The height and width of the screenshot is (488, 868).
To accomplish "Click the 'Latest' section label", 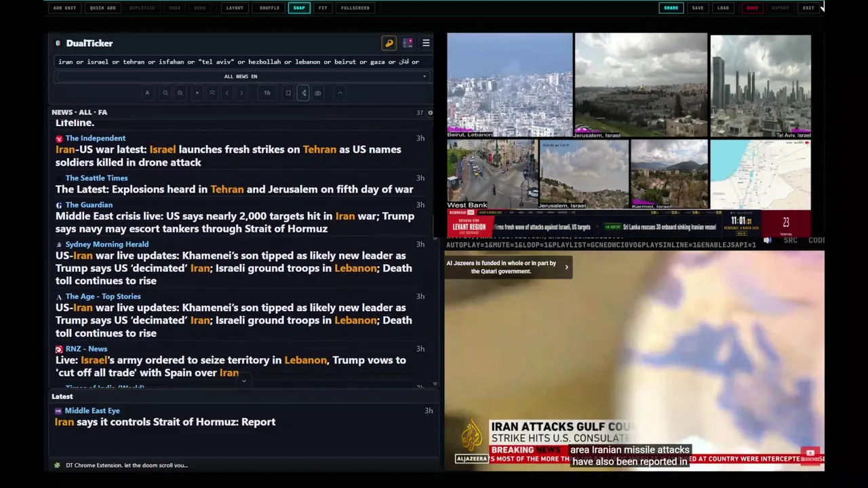I will pos(62,396).
